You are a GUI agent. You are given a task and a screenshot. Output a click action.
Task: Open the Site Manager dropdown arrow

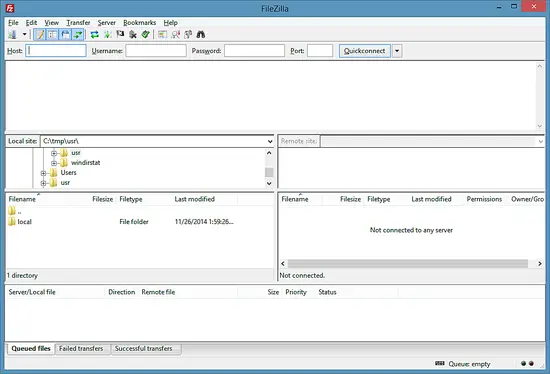24,34
